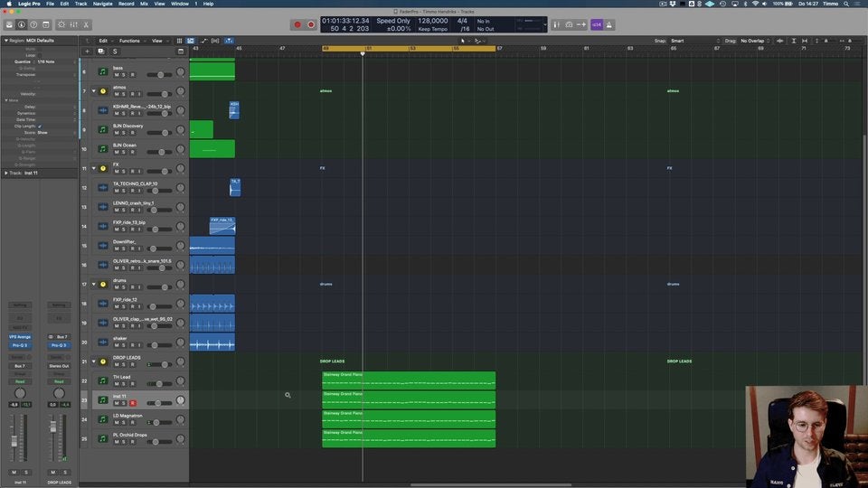Toggle the Clip Length checkbox

tap(40, 126)
